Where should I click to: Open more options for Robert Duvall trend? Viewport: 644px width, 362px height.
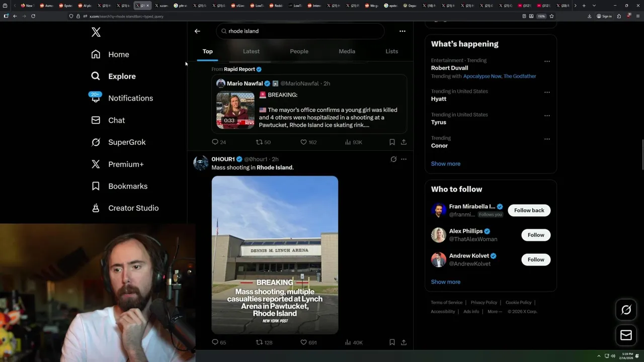pos(547,61)
